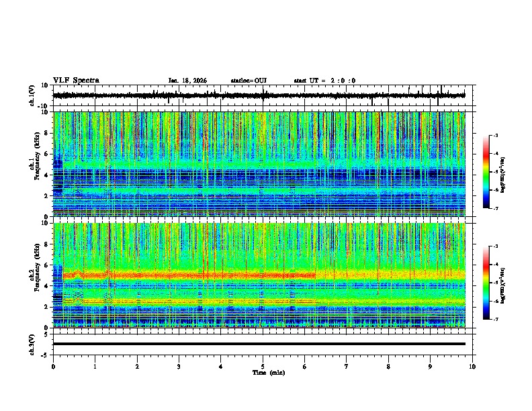The width and height of the screenshot is (532, 411).
Task: Click time axis tick label "0"
Action: tap(53, 367)
